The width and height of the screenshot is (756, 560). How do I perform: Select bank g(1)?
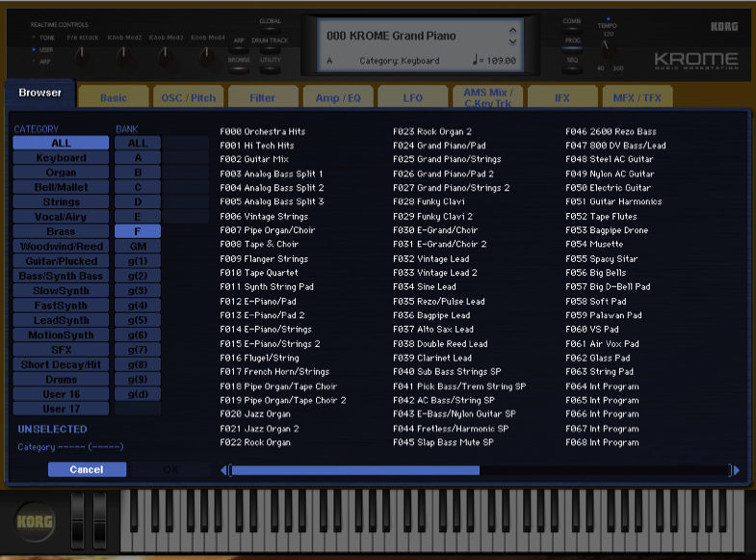138,261
